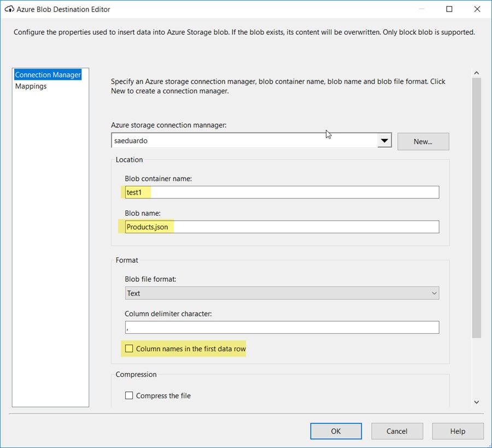492x448 pixels.
Task: Maximize the Azure Blob Destination Editor window
Action: (x=449, y=9)
